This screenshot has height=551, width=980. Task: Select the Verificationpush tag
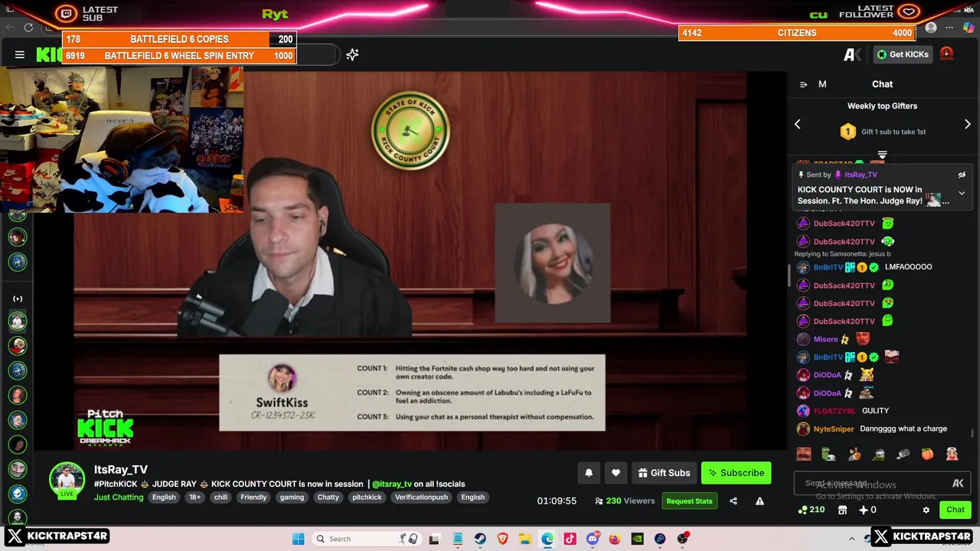coord(421,497)
